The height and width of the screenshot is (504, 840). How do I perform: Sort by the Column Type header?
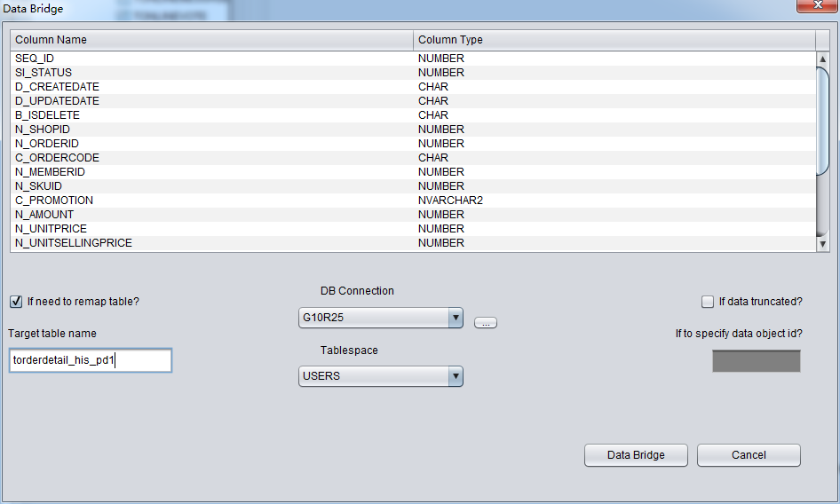pyautogui.click(x=614, y=40)
